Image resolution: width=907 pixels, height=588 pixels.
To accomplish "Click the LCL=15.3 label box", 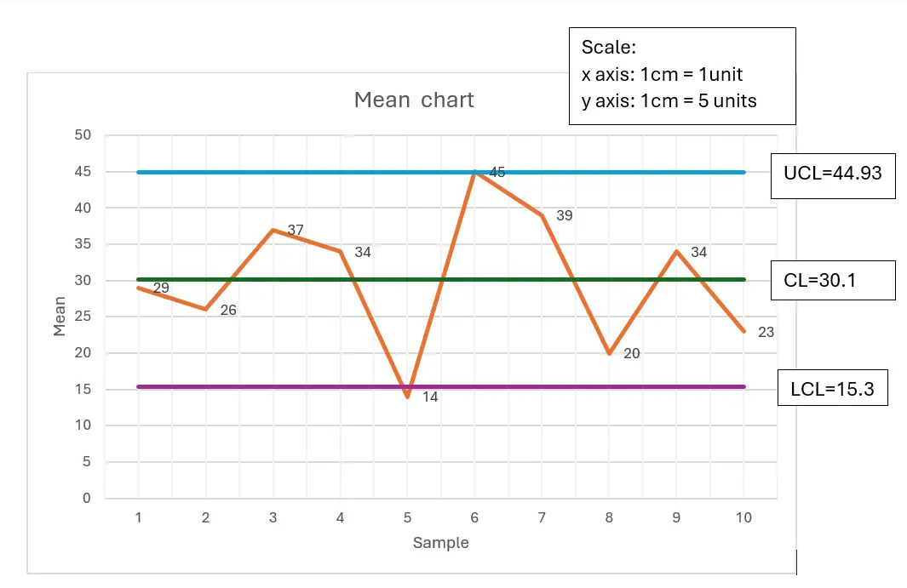I will click(832, 391).
